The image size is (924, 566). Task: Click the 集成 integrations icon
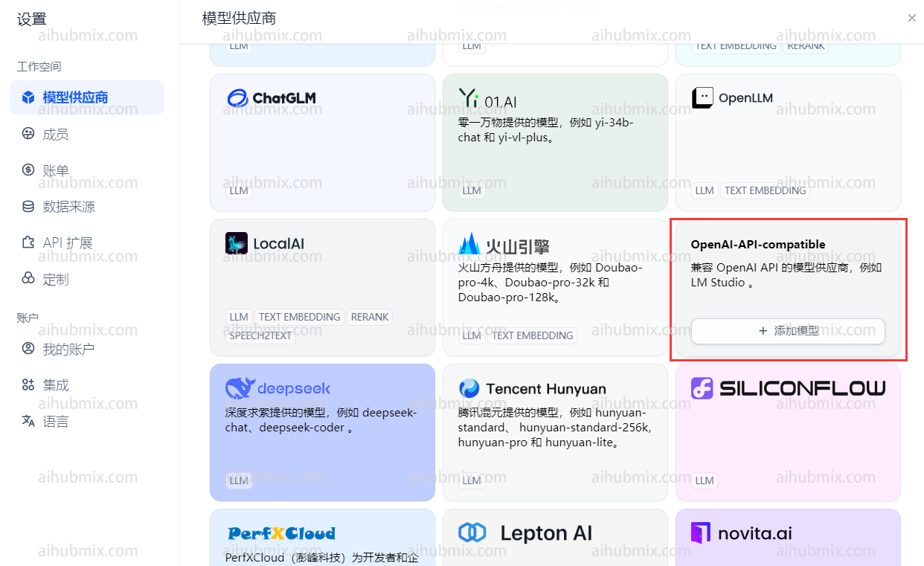click(28, 385)
